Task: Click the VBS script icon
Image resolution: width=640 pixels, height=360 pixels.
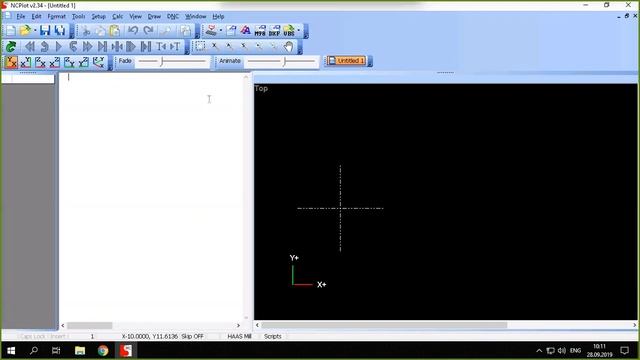Action: pos(289,31)
